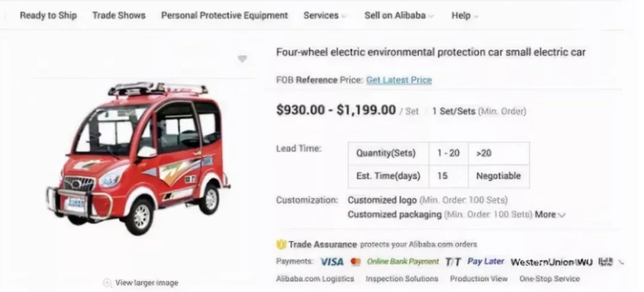Click the Get Latest Price link
644x292 pixels.
click(399, 80)
